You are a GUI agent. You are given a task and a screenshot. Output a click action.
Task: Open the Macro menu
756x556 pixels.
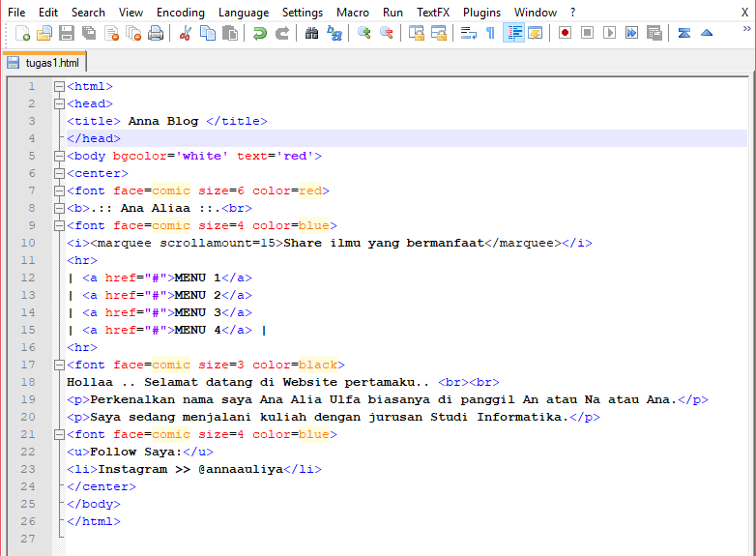click(353, 12)
